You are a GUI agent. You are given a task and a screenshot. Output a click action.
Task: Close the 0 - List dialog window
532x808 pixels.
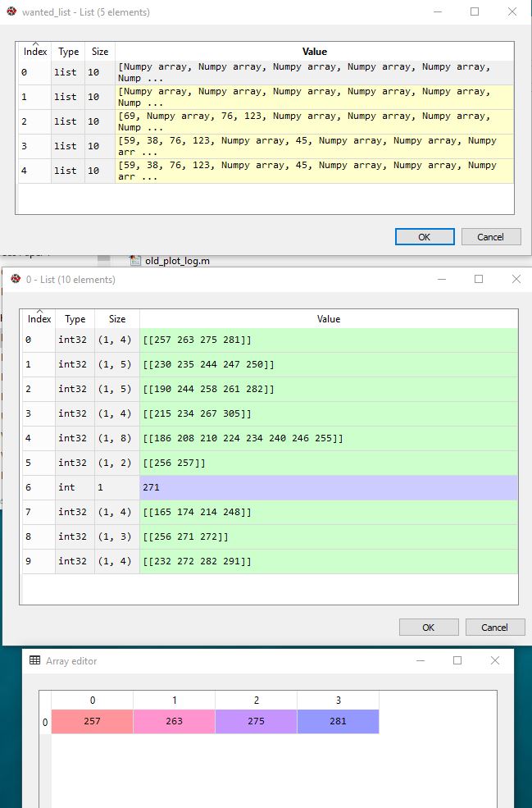516,280
